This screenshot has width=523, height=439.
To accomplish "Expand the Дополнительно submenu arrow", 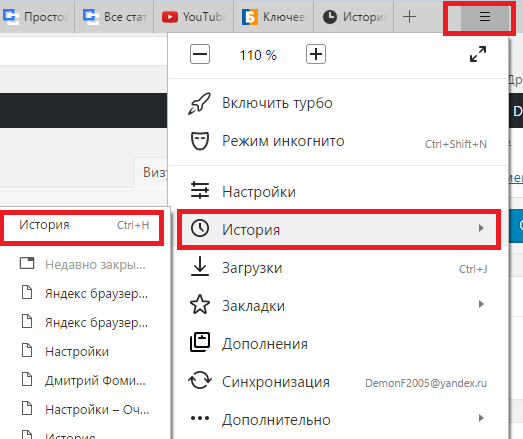I will 481,418.
